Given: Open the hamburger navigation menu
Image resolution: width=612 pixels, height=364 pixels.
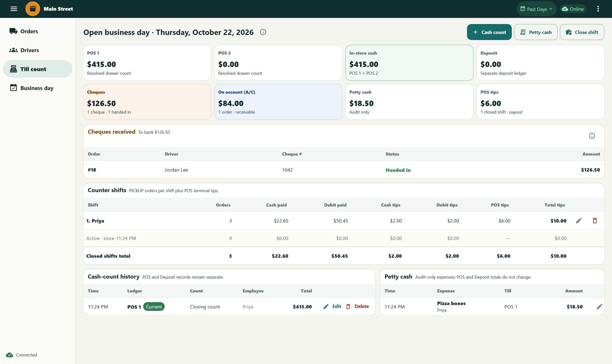Looking at the screenshot, I should pos(14,9).
